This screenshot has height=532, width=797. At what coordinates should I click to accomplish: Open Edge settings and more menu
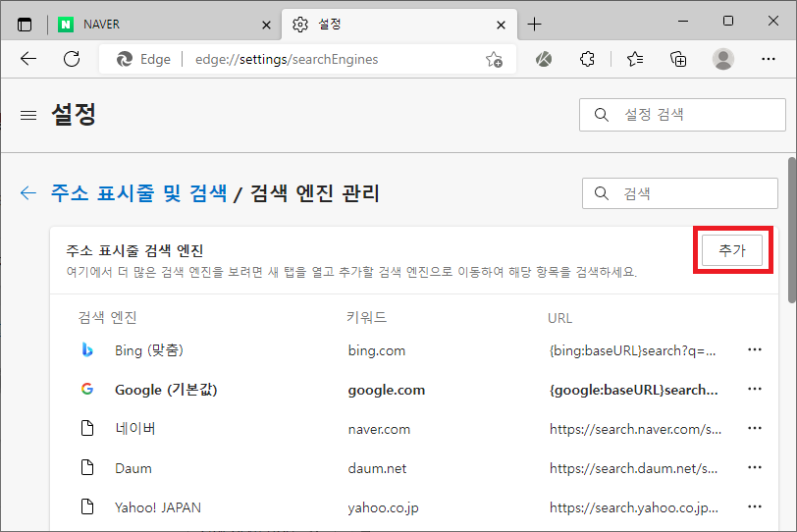click(x=769, y=59)
